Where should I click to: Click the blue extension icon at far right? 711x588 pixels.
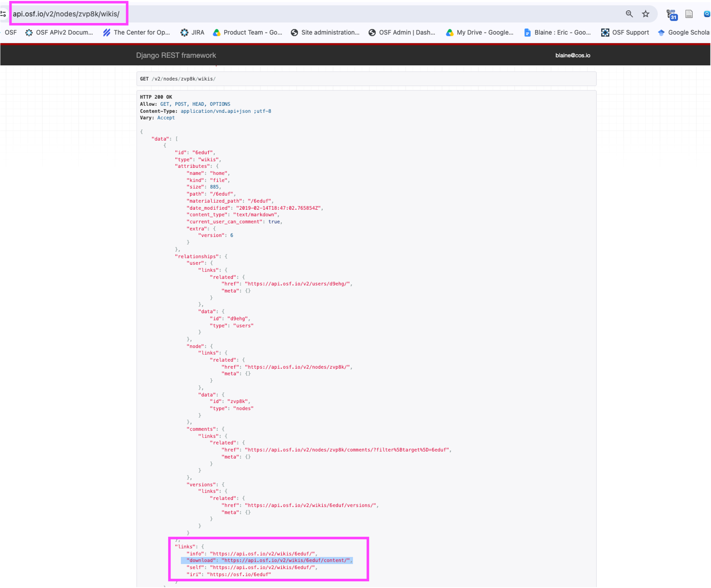(x=707, y=14)
